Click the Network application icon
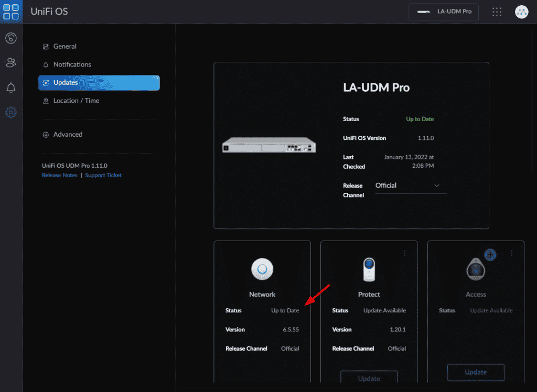 coord(262,269)
